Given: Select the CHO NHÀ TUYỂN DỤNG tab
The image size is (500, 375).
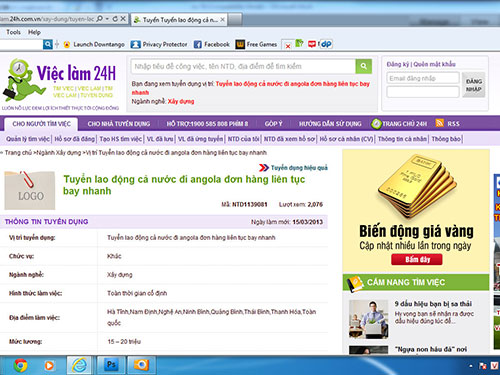Looking at the screenshot, I should click(x=119, y=124).
